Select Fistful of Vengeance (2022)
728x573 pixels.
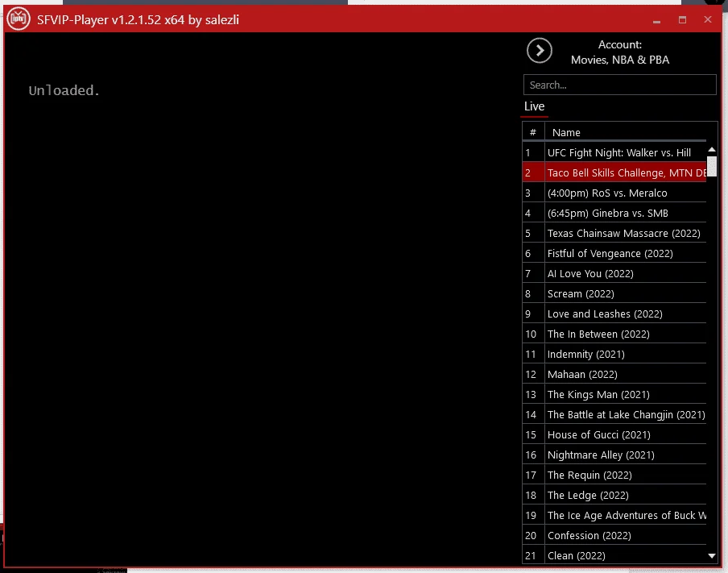click(x=614, y=253)
